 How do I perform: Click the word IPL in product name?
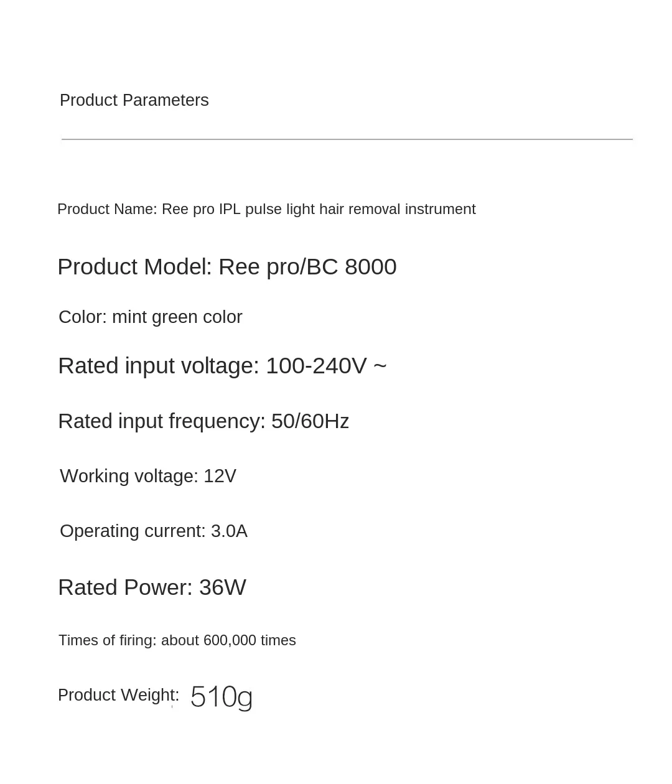pos(230,209)
